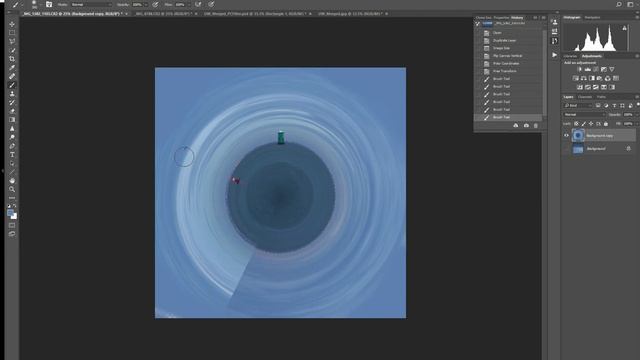Select the Pen tool
Screen dimensions: 640x360
tap(12, 146)
